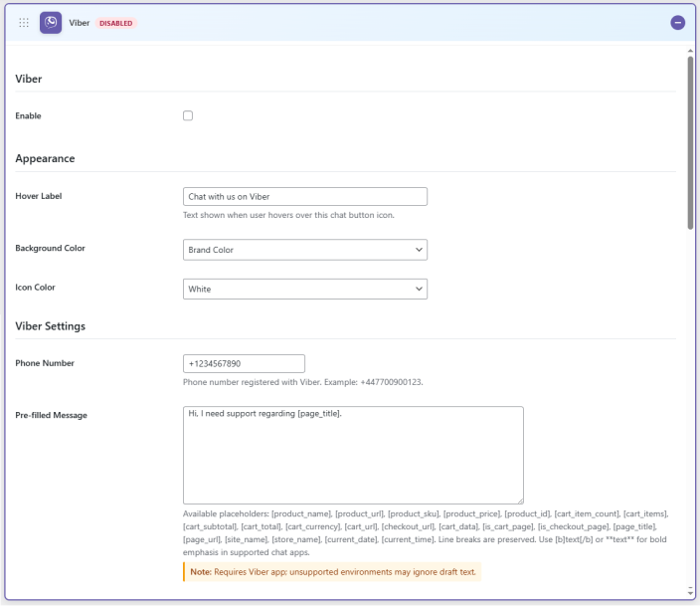Click the hover label help text description
Viewport: 700px width, 606px height.
tap(288, 215)
